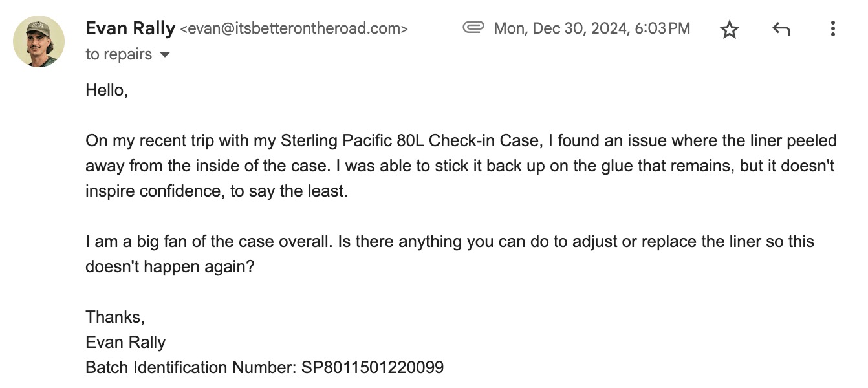Select the evan@itsbetterontheroad.com email address
868x388 pixels.
(294, 29)
